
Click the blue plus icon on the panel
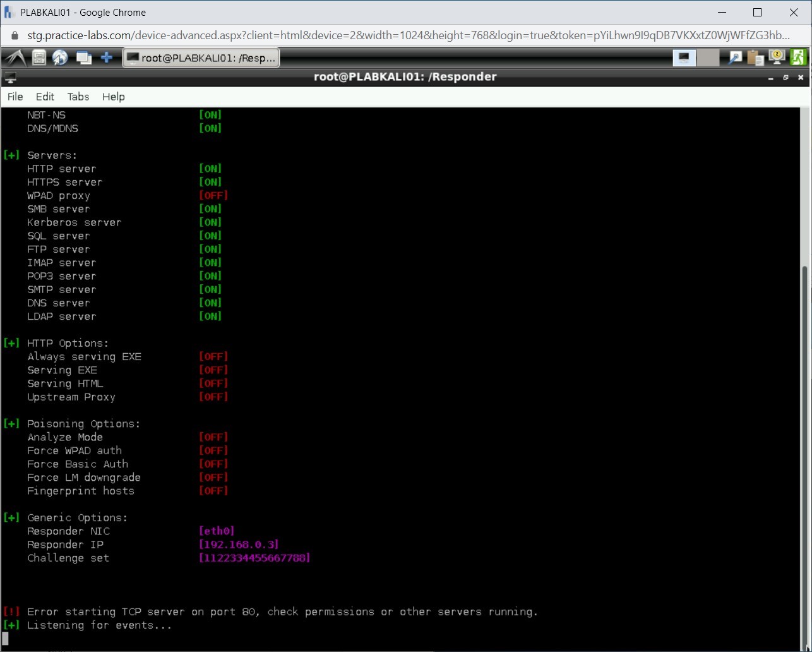point(107,57)
